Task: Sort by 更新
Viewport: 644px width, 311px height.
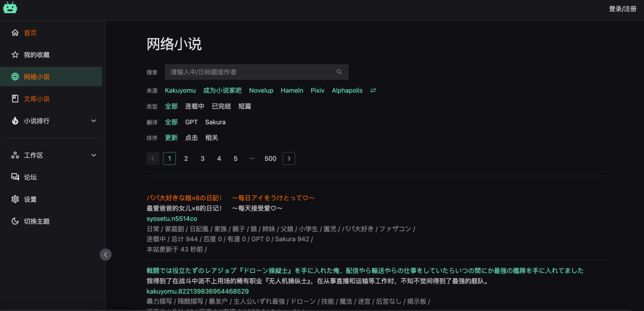Action: (x=171, y=138)
